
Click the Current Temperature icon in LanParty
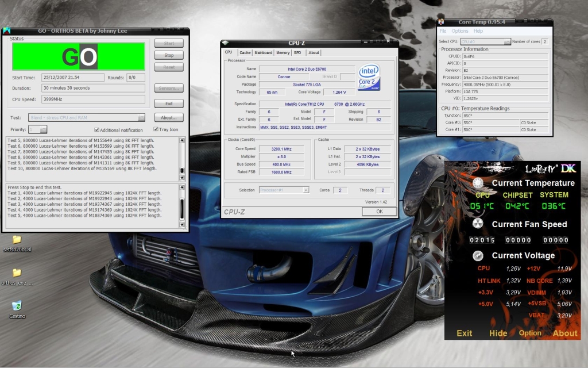point(478,183)
